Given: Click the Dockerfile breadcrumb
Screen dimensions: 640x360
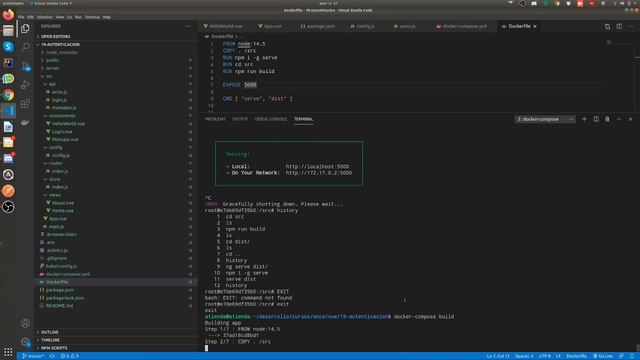Looking at the screenshot, I should 222,36.
